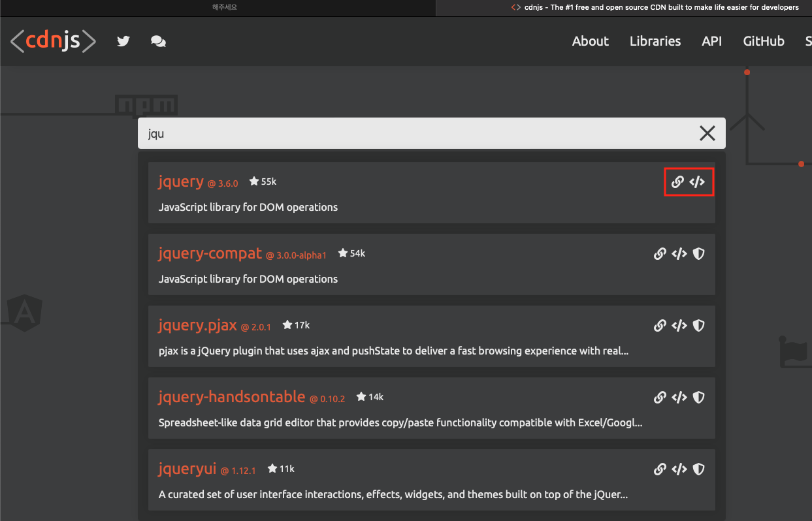Click the Spreadsheet-like data grid description

point(400,422)
